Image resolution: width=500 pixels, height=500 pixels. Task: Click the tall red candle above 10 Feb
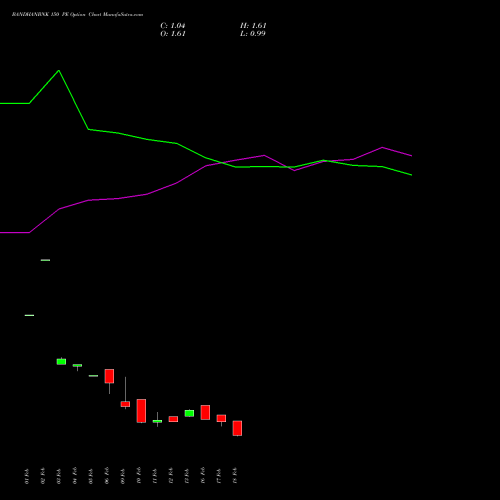coord(141,411)
